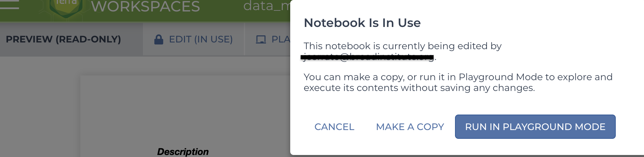Viewport: 644px width, 157px height.
Task: Click the paragraph starting 'You can make a copy'
Action: click(458, 82)
